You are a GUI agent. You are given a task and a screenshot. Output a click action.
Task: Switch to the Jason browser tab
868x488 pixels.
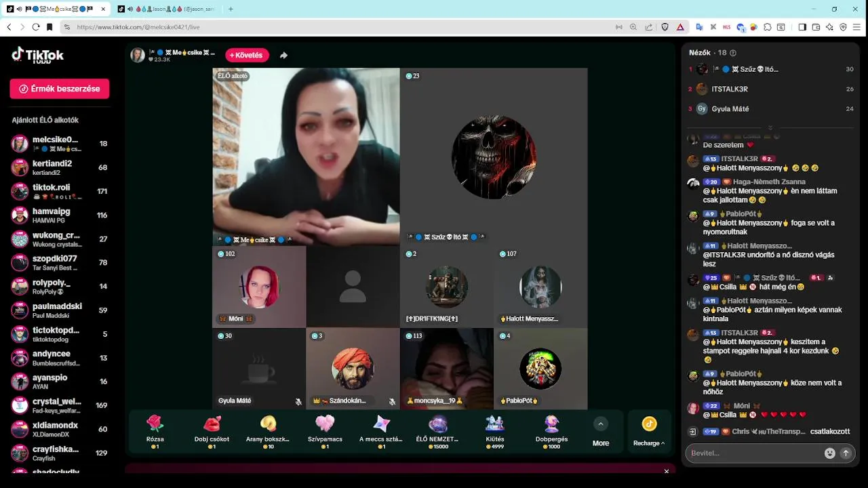click(167, 9)
